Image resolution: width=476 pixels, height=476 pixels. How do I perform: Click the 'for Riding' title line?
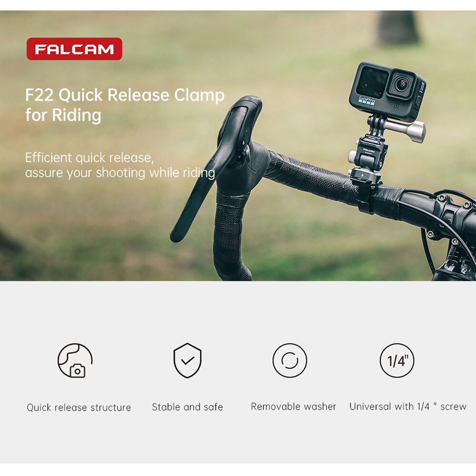tap(63, 115)
